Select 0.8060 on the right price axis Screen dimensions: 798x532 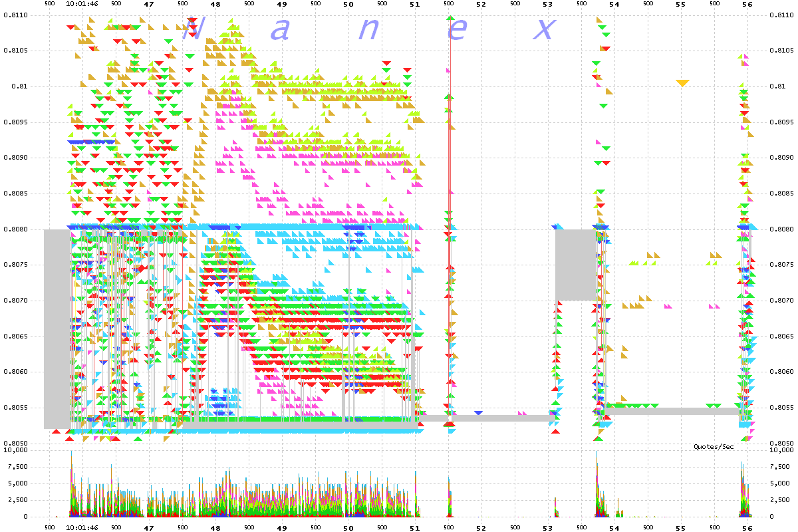[x=780, y=372]
